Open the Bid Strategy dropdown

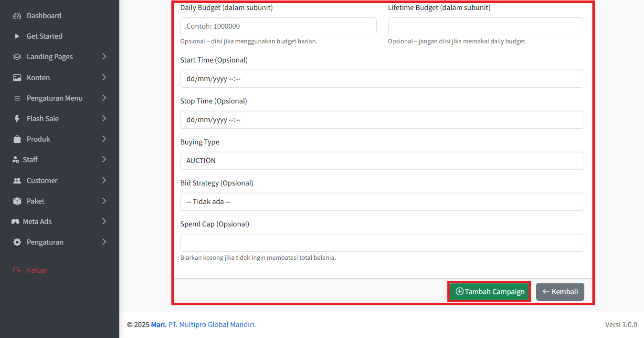[x=382, y=202]
